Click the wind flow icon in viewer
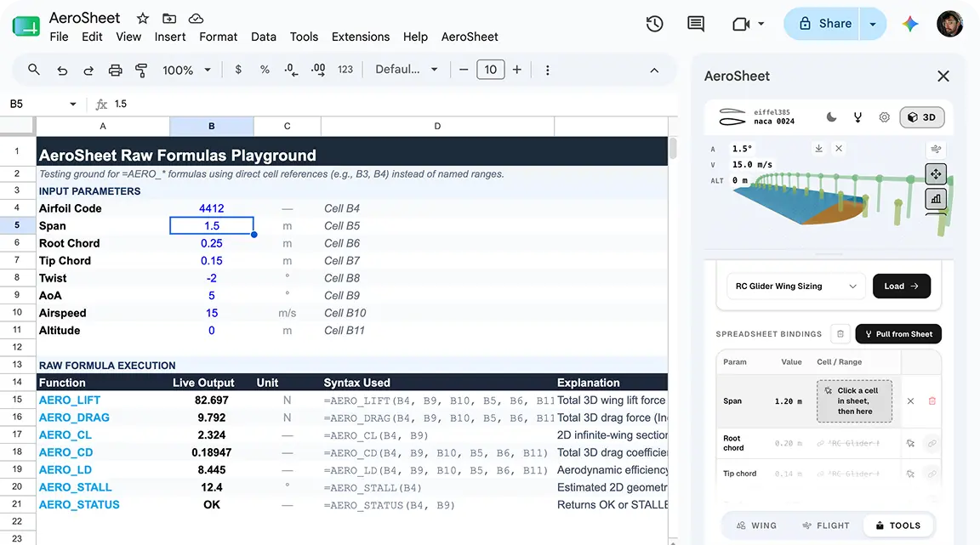This screenshot has width=980, height=545. coord(936,149)
